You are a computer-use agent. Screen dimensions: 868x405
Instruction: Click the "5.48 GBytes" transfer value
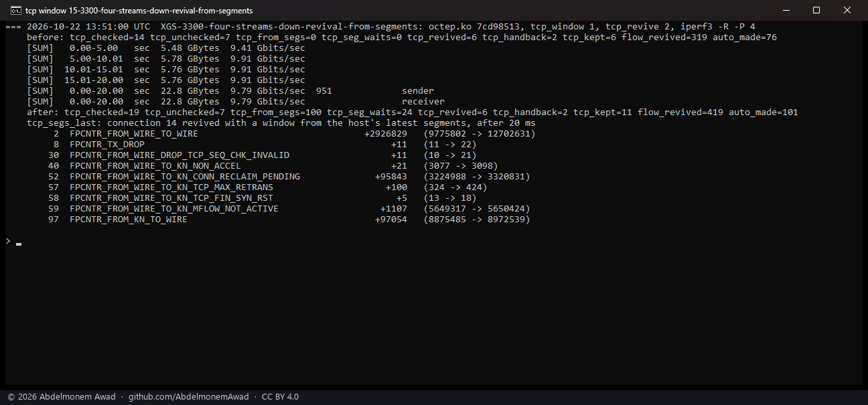point(190,48)
